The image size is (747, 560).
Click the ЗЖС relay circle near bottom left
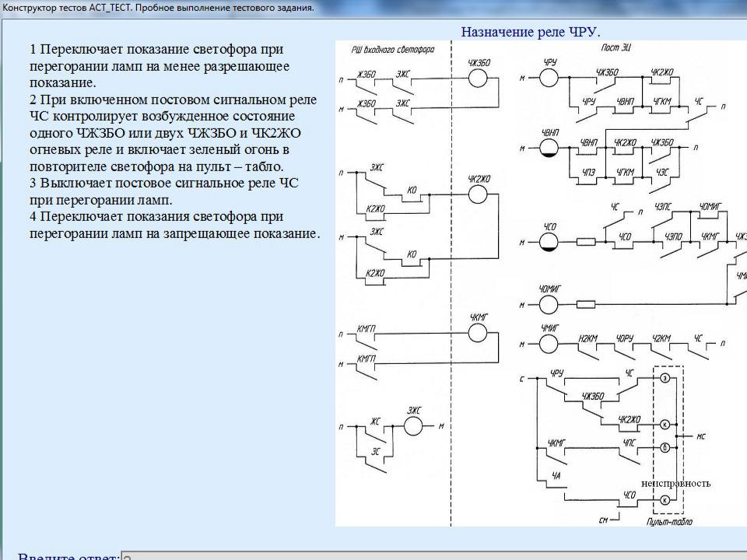[x=413, y=425]
